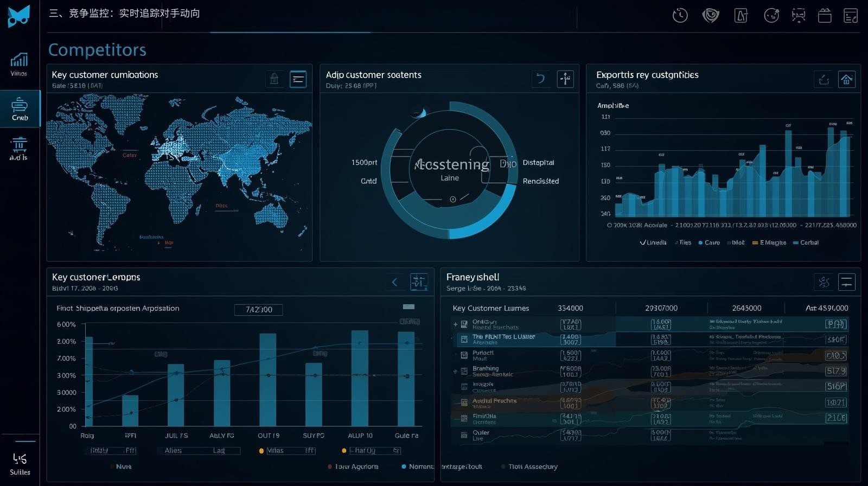Click the Tiolt Assecury legend entry

tap(529, 466)
